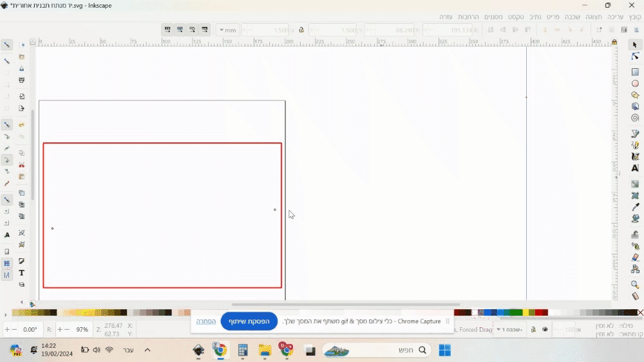Viewport: 644px width, 362px height.
Task: Open the שכבה (Layer) menu
Action: pos(572,17)
